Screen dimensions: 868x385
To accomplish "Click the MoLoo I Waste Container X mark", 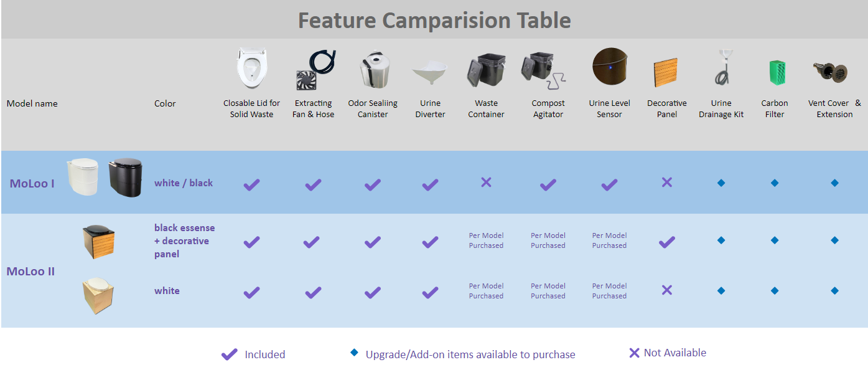I will (486, 182).
